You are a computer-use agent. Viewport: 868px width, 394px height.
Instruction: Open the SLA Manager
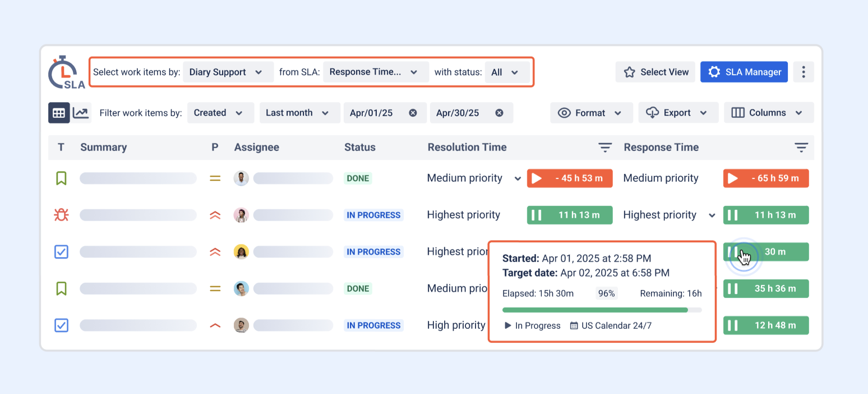click(744, 72)
